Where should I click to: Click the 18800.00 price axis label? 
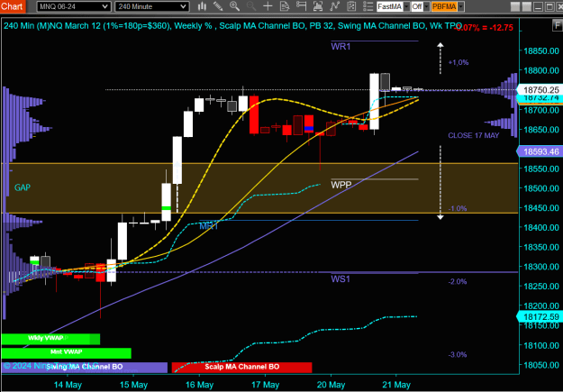541,70
